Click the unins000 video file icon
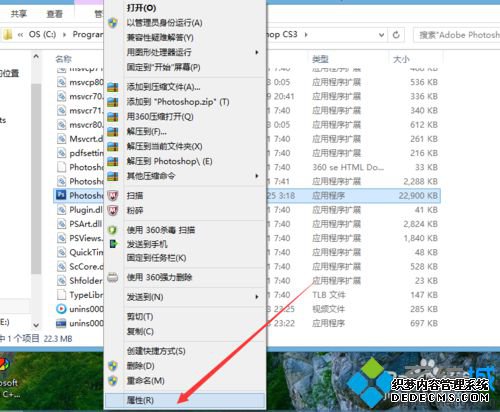This screenshot has width=500, height=412. 61,309
